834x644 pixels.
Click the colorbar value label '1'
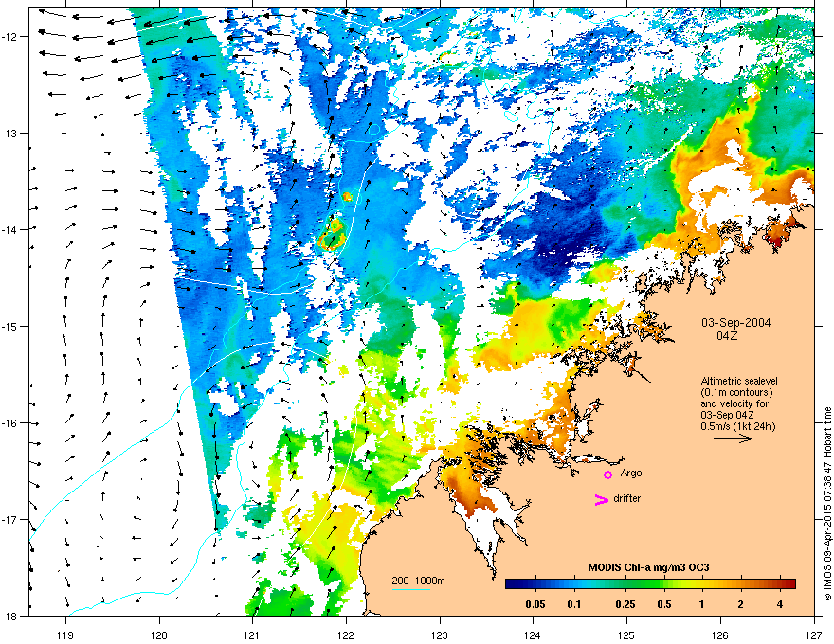[702, 604]
